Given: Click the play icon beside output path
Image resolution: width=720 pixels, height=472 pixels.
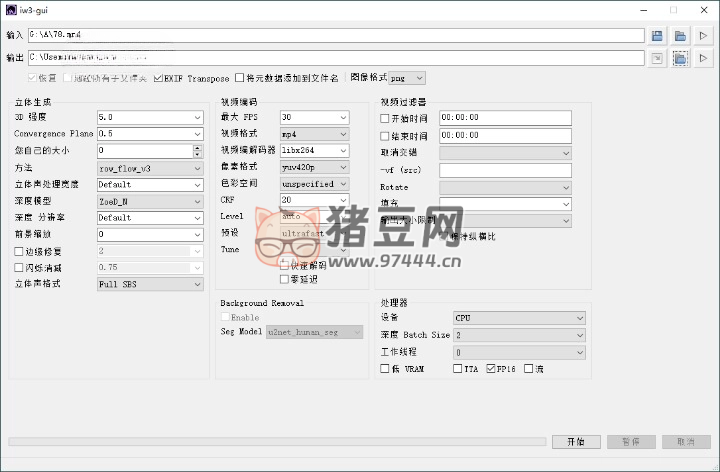Looking at the screenshot, I should point(703,59).
